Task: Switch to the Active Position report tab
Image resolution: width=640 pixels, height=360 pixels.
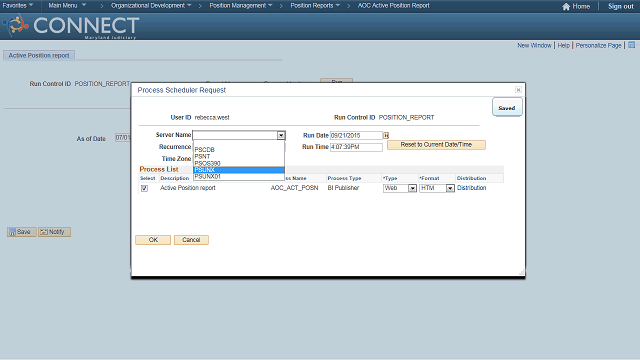Action: (39, 55)
